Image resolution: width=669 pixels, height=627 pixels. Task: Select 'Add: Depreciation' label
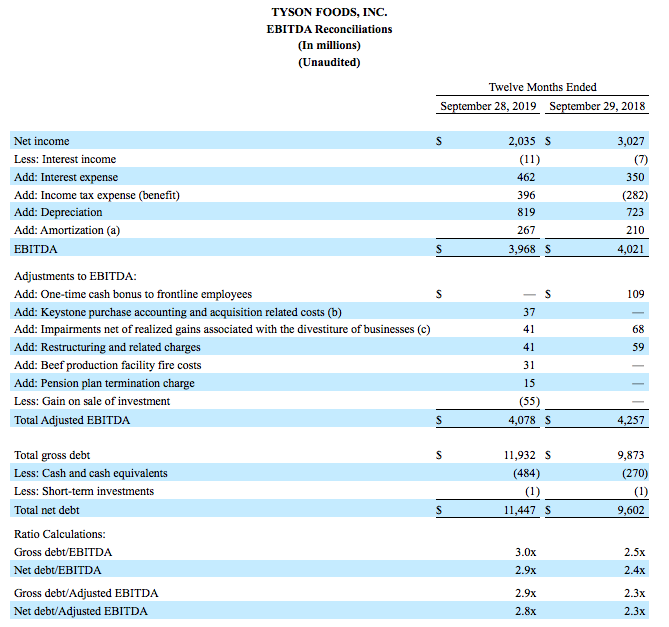coord(58,212)
